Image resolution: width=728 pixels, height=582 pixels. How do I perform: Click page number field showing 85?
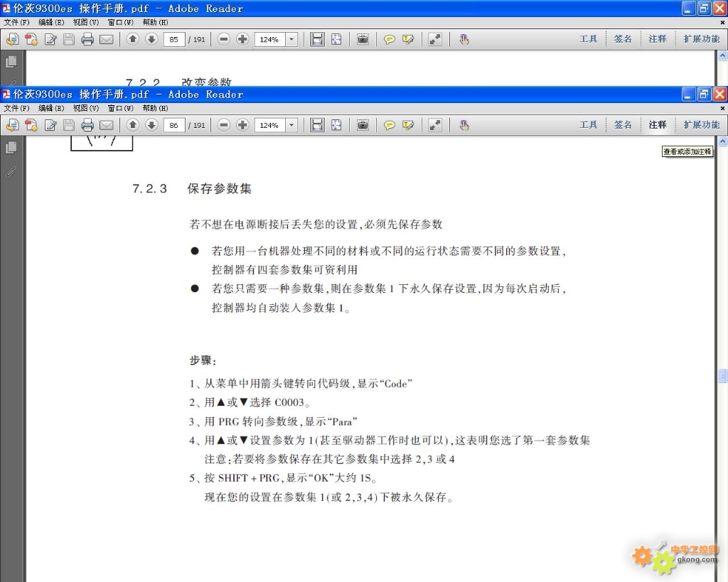point(174,40)
